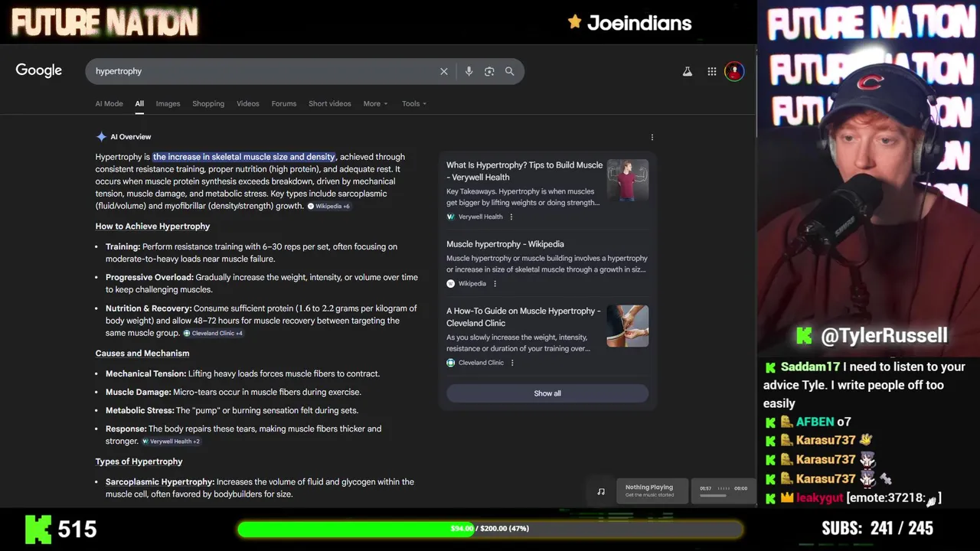Click the magnifying glass search icon
This screenshot has height=551, width=980.
pos(510,71)
